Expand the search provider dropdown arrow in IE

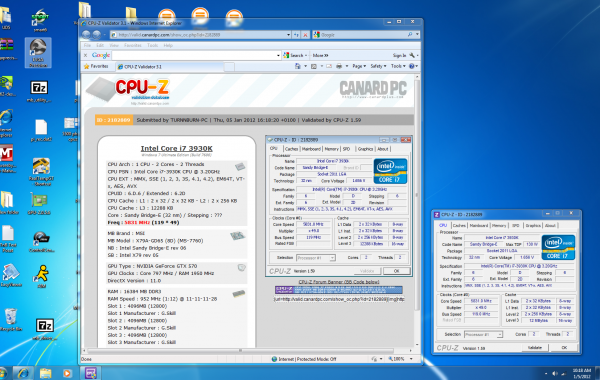tap(417, 35)
